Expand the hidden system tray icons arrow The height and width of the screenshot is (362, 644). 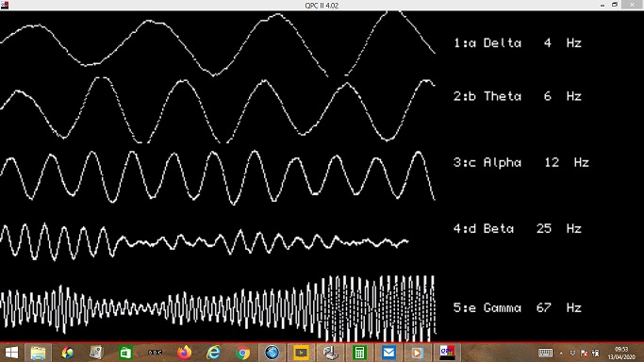click(x=561, y=353)
